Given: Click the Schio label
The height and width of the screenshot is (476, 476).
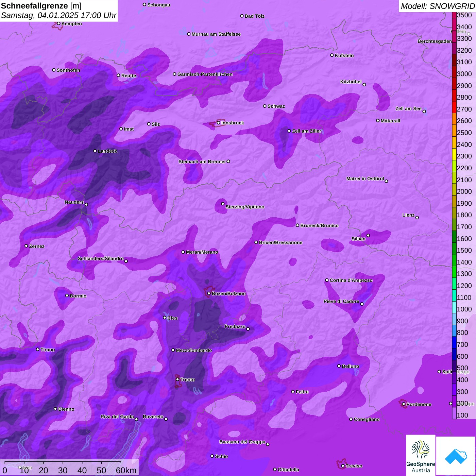Looking at the screenshot, I should (221, 456).
